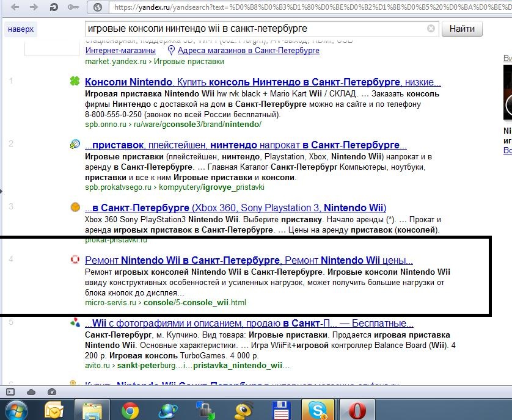Go back with the browser back arrow
512x420 pixels.
point(15,7)
